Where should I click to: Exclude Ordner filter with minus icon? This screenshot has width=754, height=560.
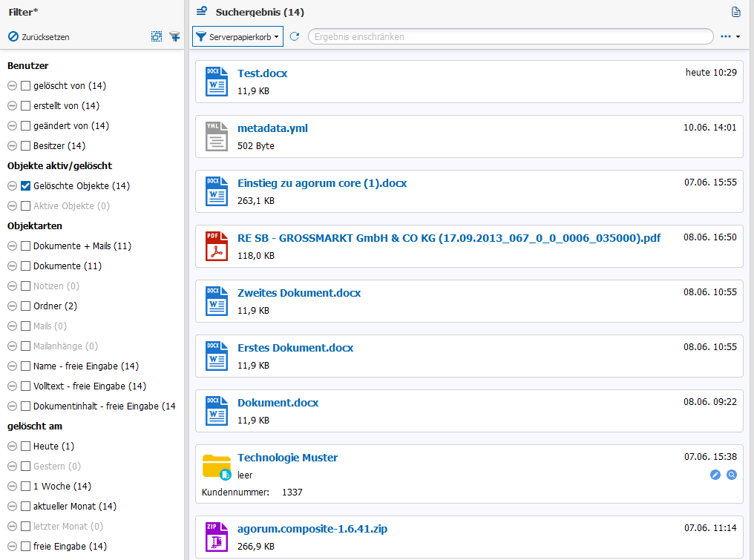(x=13, y=306)
